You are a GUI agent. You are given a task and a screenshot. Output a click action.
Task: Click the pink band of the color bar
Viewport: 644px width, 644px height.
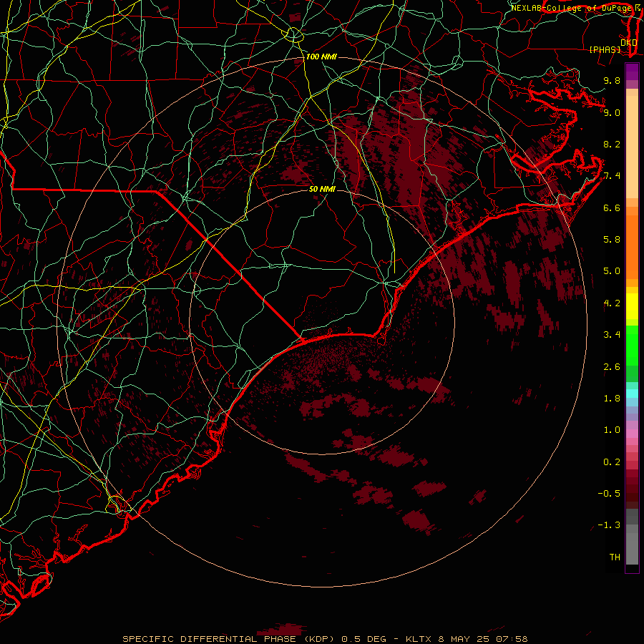(x=632, y=434)
